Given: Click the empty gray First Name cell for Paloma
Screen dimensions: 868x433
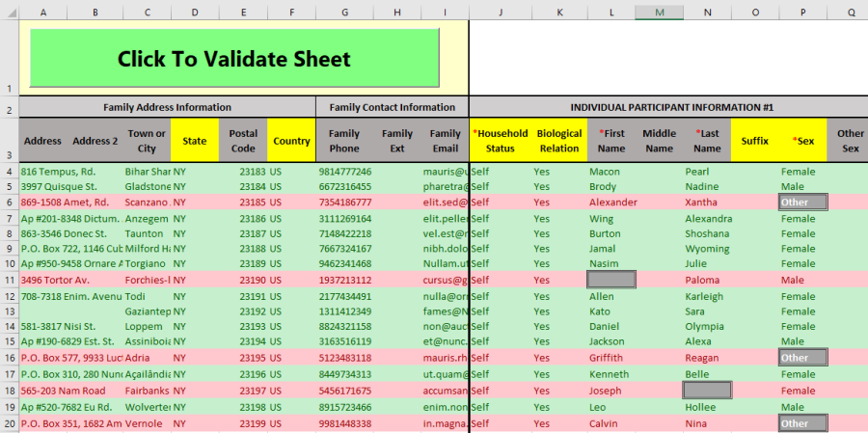Looking at the screenshot, I should [x=611, y=280].
